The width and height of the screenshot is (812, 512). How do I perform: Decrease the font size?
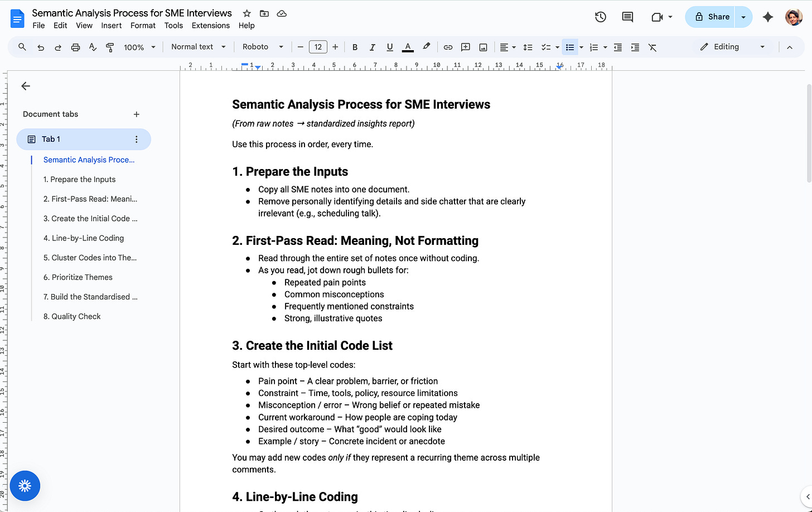301,47
